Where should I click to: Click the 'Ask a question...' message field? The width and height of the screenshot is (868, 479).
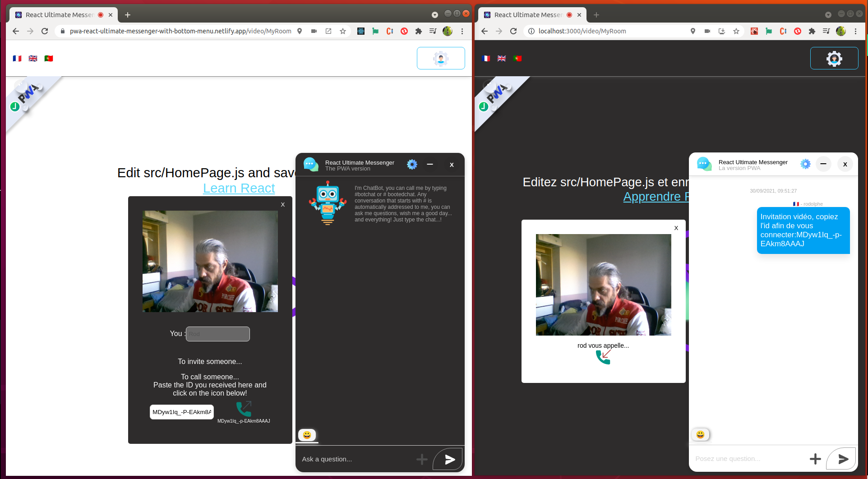click(356, 459)
